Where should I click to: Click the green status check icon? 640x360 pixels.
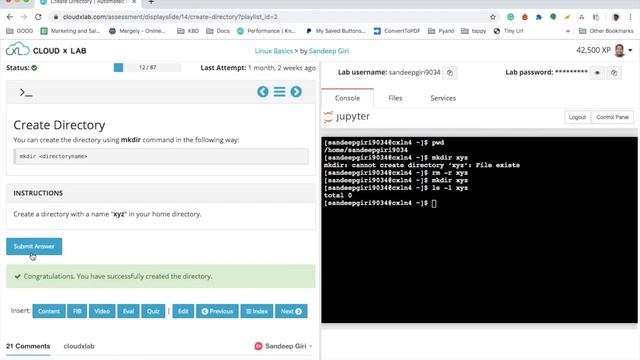[34, 68]
